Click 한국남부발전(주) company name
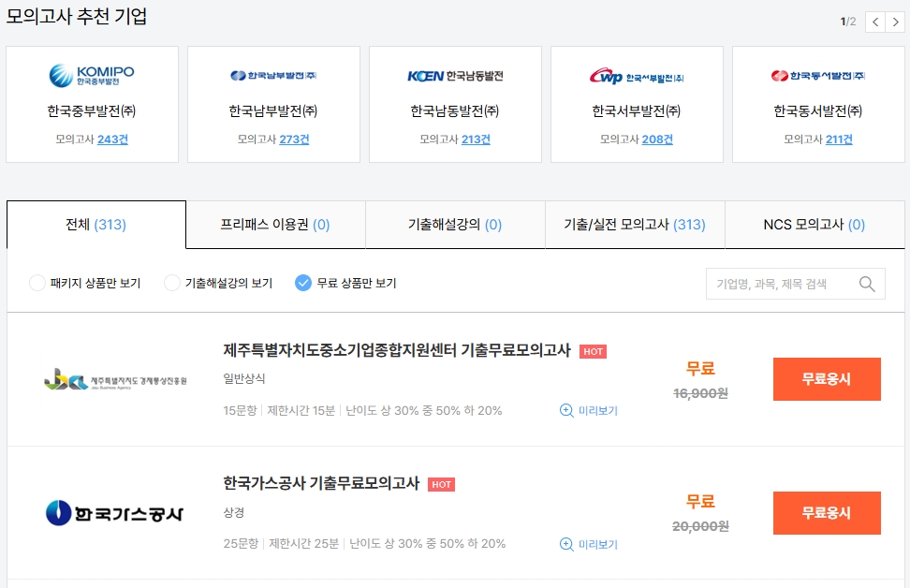Image resolution: width=910 pixels, height=588 pixels. [x=273, y=110]
